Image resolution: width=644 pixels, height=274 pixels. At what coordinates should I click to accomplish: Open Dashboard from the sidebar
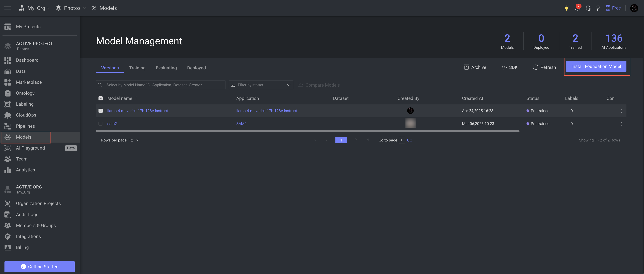click(x=27, y=60)
